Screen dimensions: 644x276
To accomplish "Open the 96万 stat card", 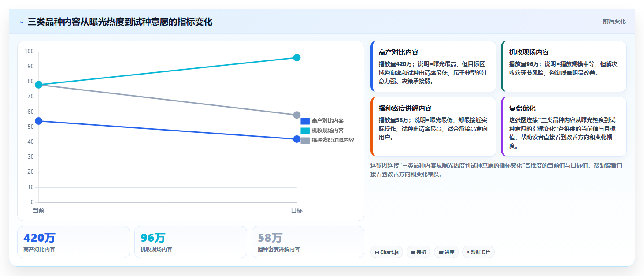I will [x=191, y=242].
